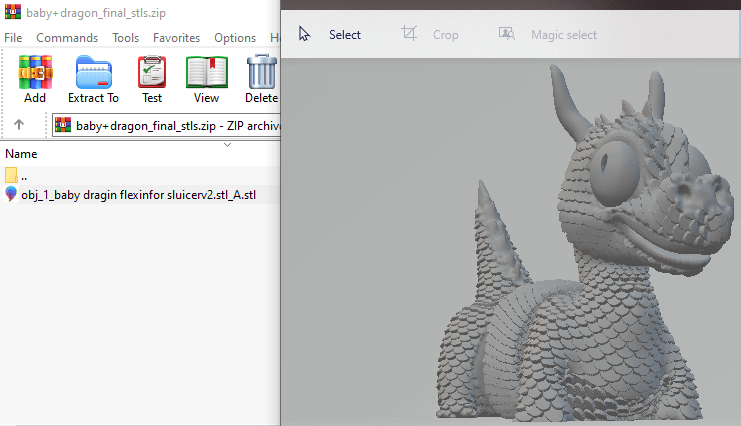This screenshot has height=426, width=741.
Task: Click the Add toolbar icon in WinRAR
Action: (35, 79)
